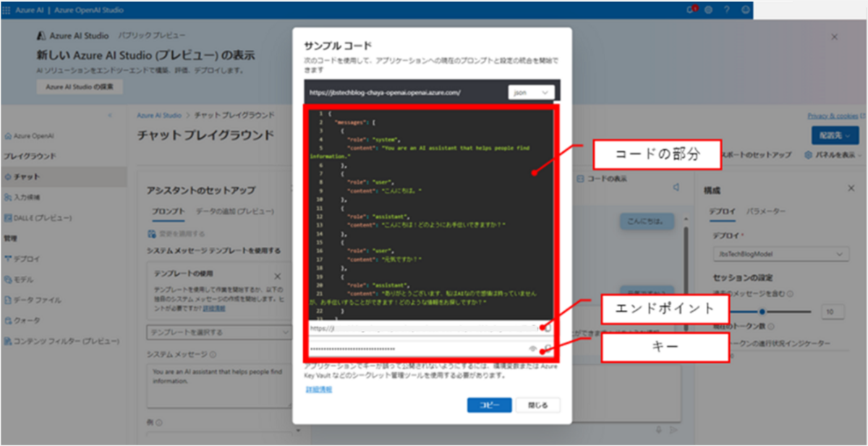Close the 構成 panel

click(x=851, y=188)
